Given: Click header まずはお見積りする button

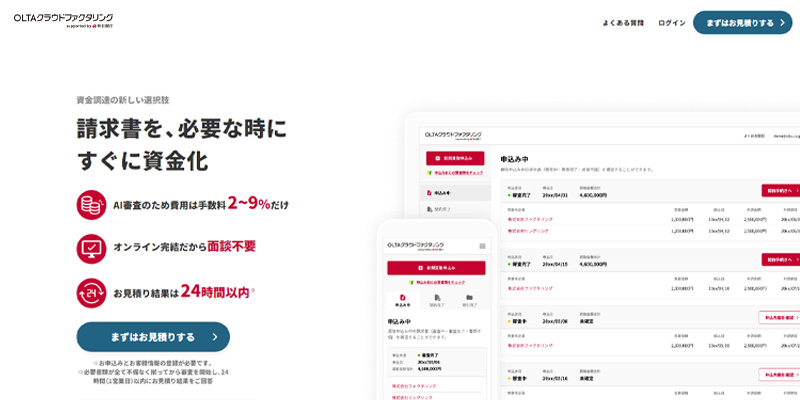Looking at the screenshot, I should 742,23.
